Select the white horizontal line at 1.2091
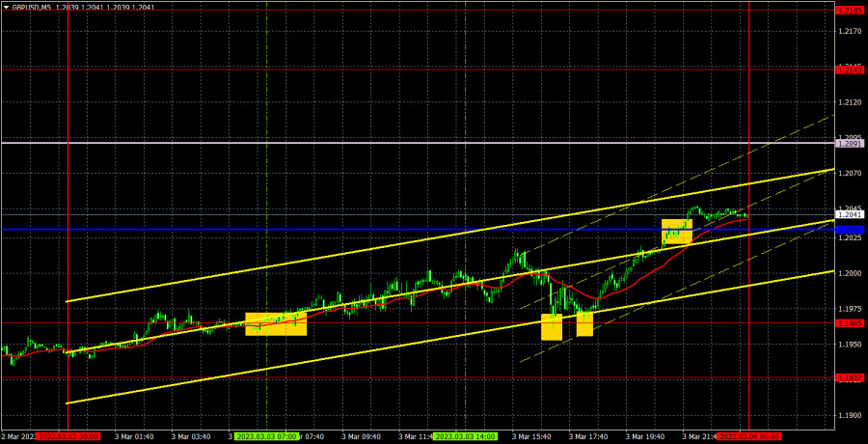Viewport: 868px width, 444px height. 386,143
